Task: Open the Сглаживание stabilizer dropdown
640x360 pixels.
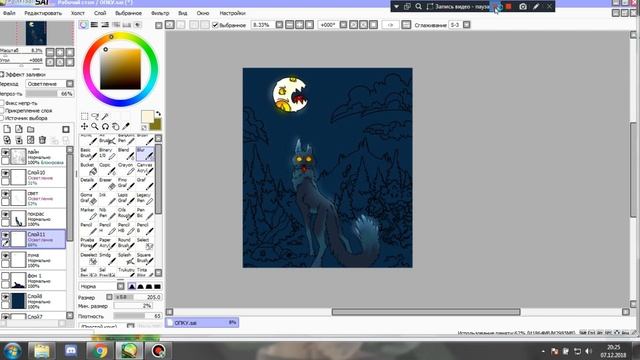Action: [467, 25]
